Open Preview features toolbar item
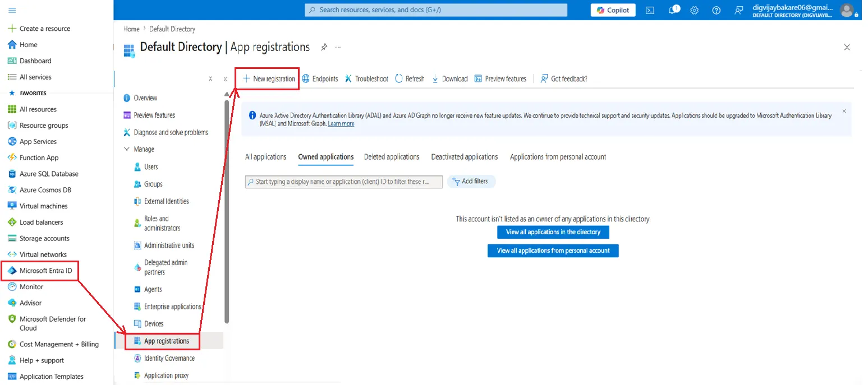The height and width of the screenshot is (385, 868). [x=500, y=79]
